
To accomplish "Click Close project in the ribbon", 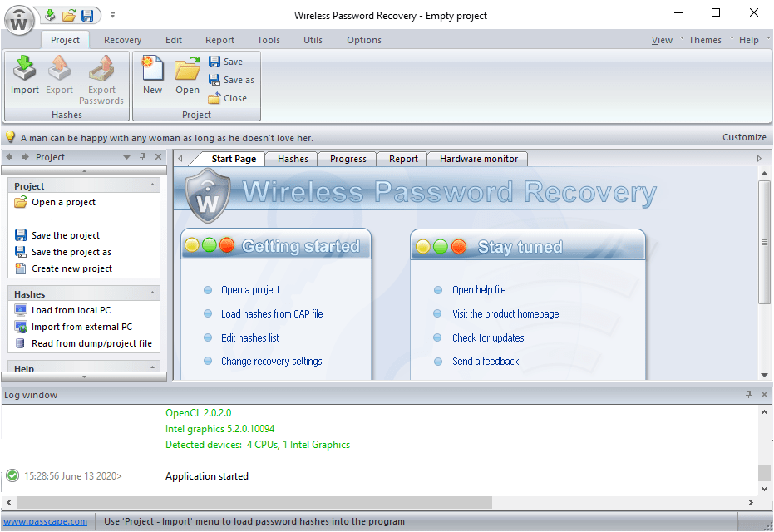I will [228, 98].
